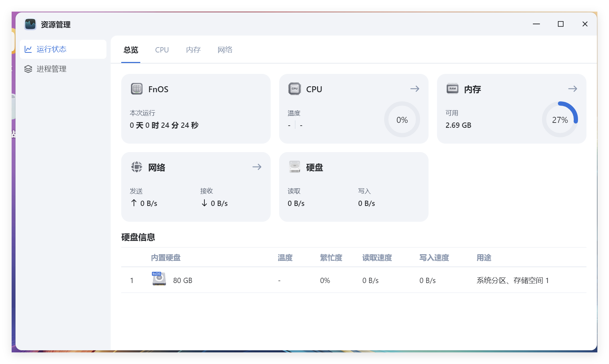
Task: Click the CPU 0% usage ring
Action: pos(402,120)
